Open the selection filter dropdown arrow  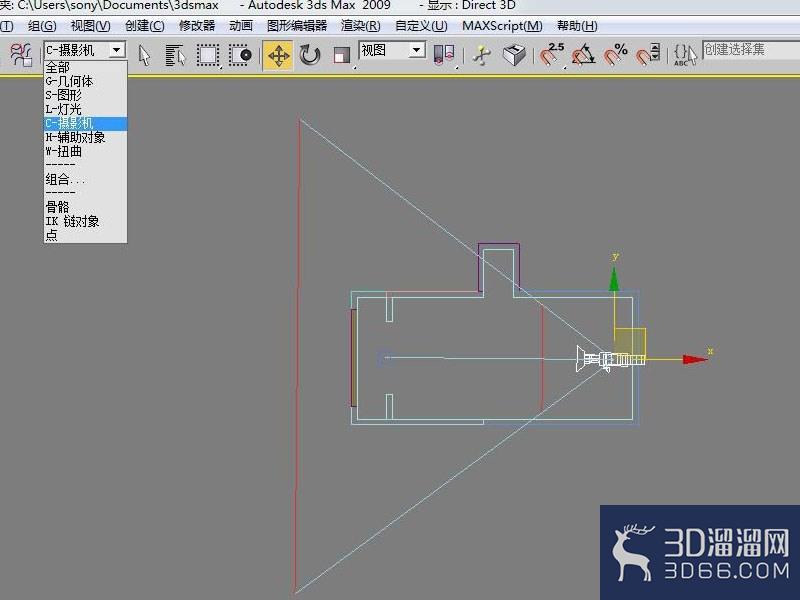[117, 50]
